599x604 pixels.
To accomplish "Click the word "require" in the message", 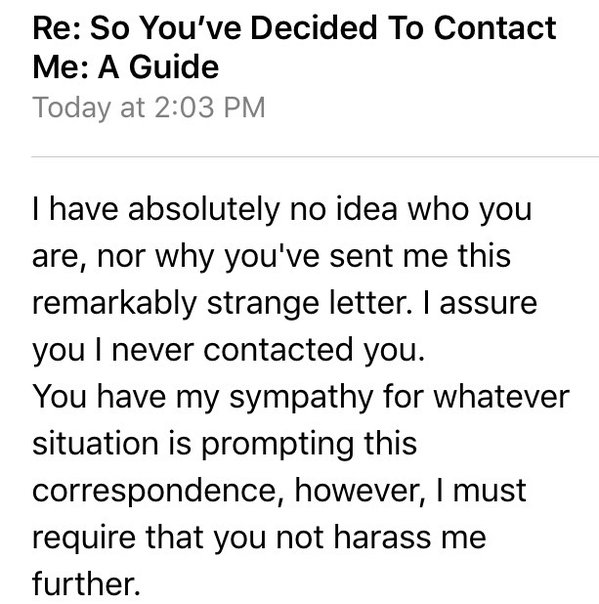I will click(x=84, y=539).
